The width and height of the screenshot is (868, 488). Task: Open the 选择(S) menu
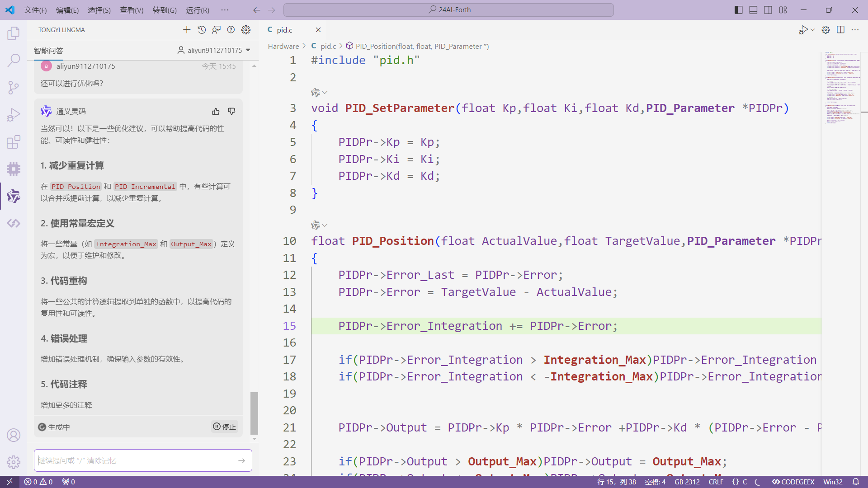point(99,10)
